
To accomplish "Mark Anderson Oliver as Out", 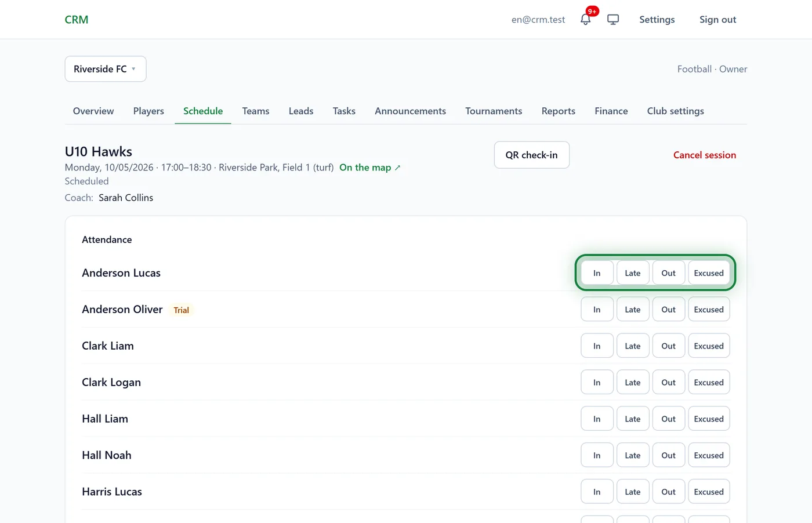I will 669,310.
